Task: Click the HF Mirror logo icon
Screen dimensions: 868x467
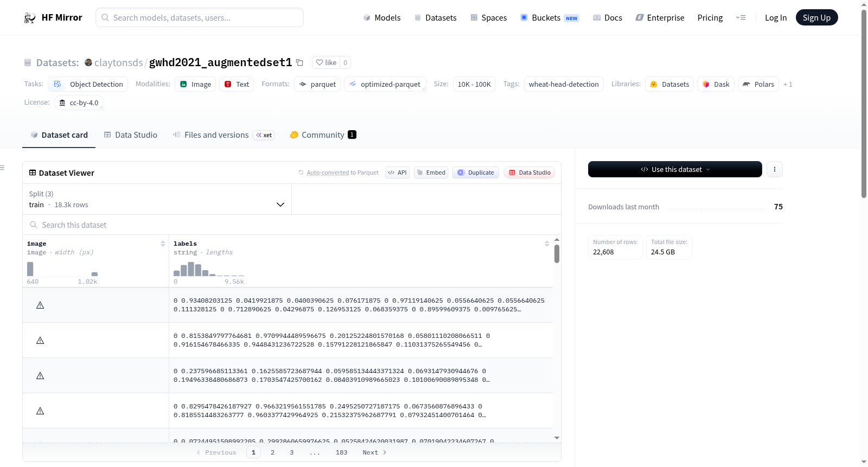Action: pyautogui.click(x=30, y=18)
